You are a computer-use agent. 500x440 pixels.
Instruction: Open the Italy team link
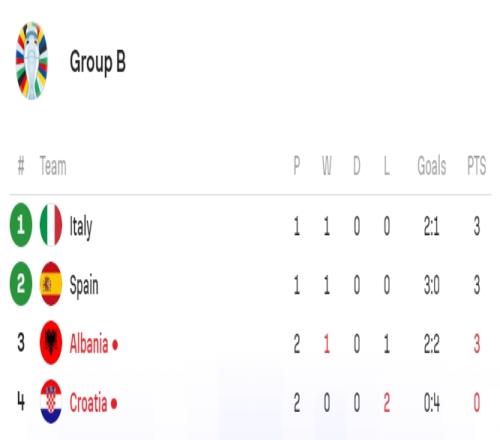coord(81,227)
